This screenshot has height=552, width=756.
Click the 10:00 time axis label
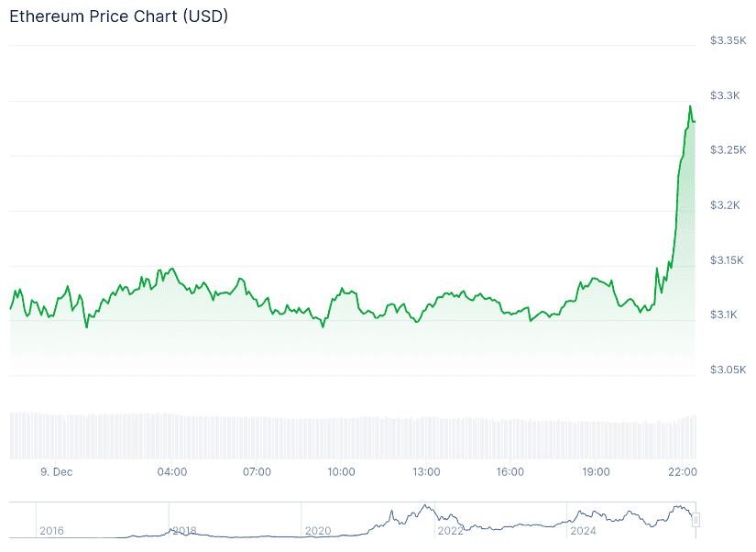coord(341,472)
